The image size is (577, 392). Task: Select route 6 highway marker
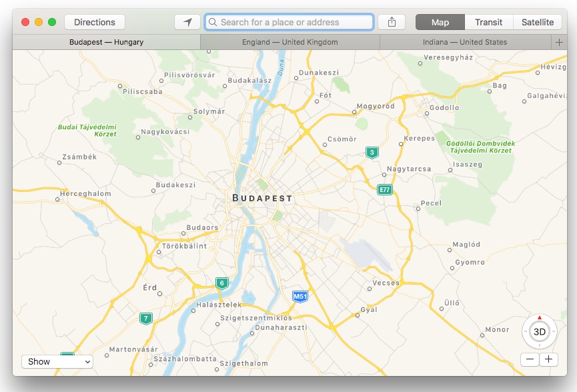point(221,283)
